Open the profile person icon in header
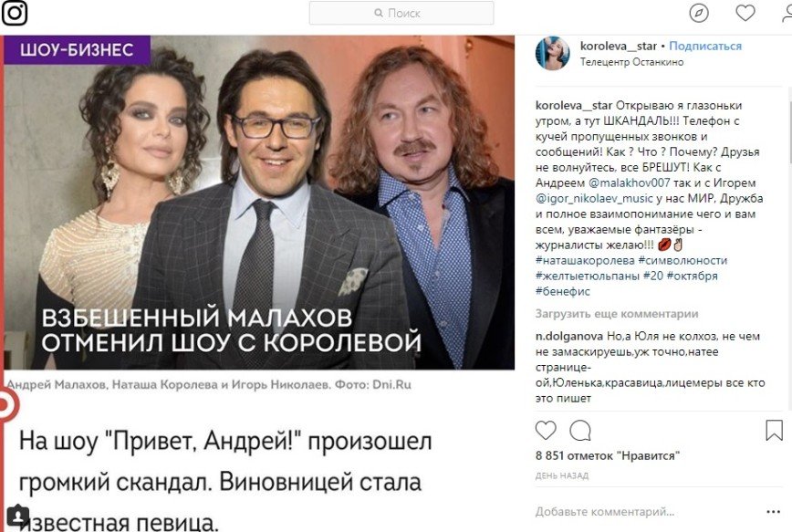This screenshot has height=532, width=792. pyautogui.click(x=787, y=13)
